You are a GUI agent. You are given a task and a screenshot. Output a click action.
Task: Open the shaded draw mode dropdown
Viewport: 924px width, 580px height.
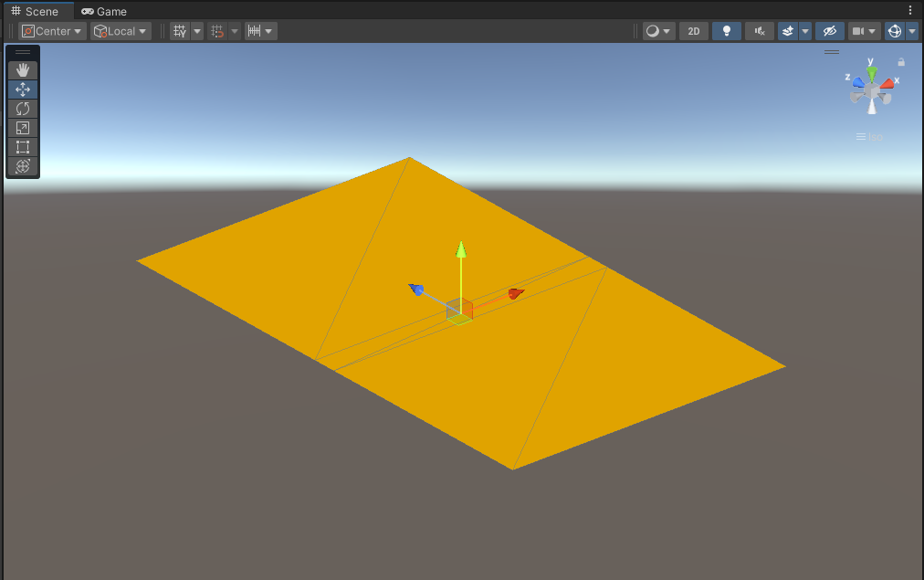pyautogui.click(x=657, y=30)
